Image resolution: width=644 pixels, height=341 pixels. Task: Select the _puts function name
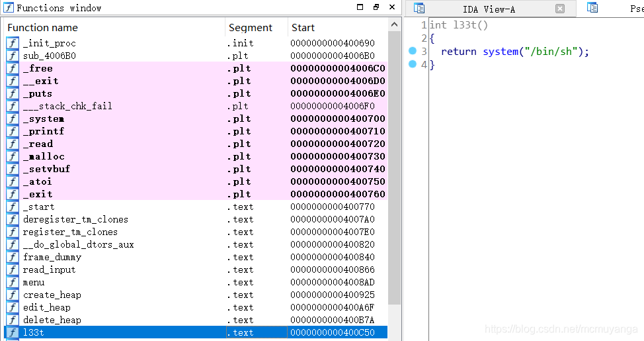coord(38,94)
